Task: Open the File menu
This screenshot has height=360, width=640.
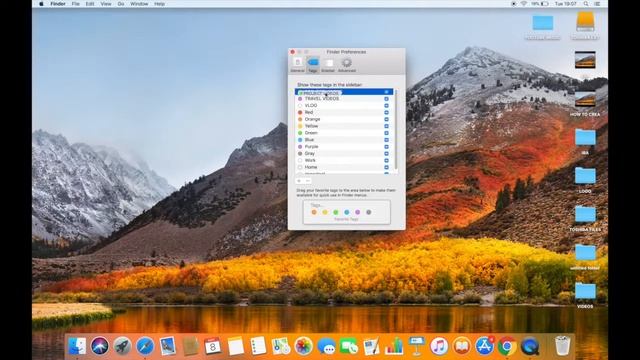Action: pos(76,4)
